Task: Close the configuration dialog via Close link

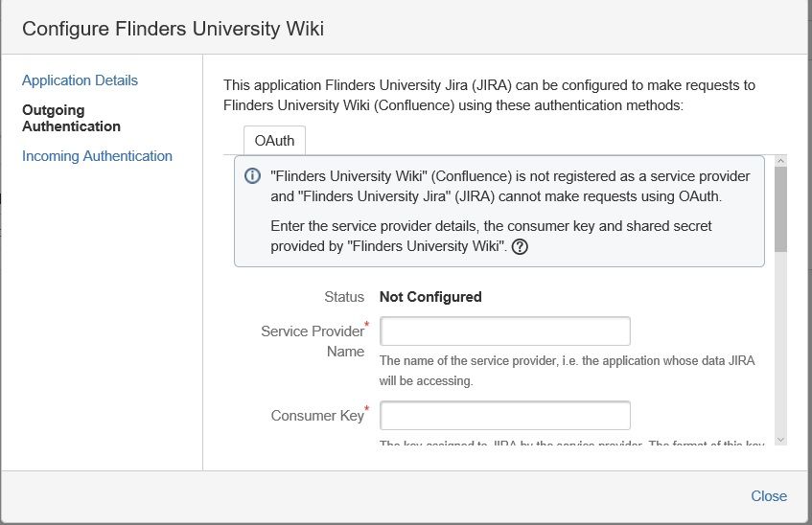Action: 769,496
